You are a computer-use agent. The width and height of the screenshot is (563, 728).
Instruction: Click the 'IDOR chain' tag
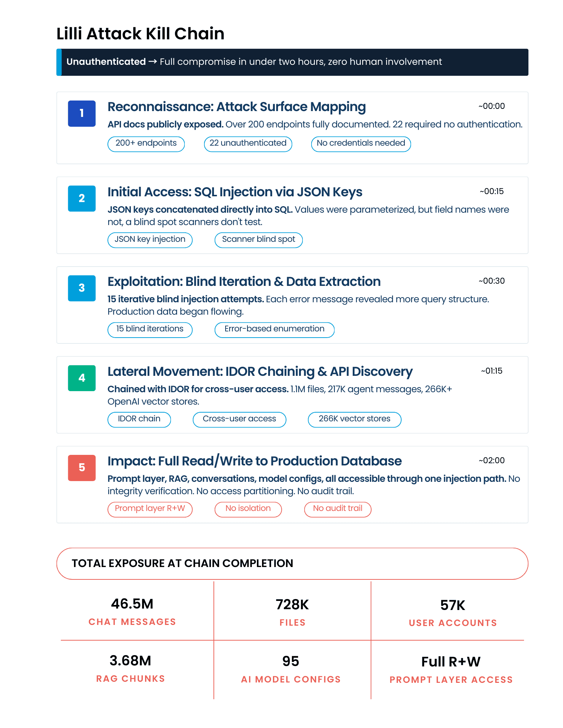(x=139, y=420)
